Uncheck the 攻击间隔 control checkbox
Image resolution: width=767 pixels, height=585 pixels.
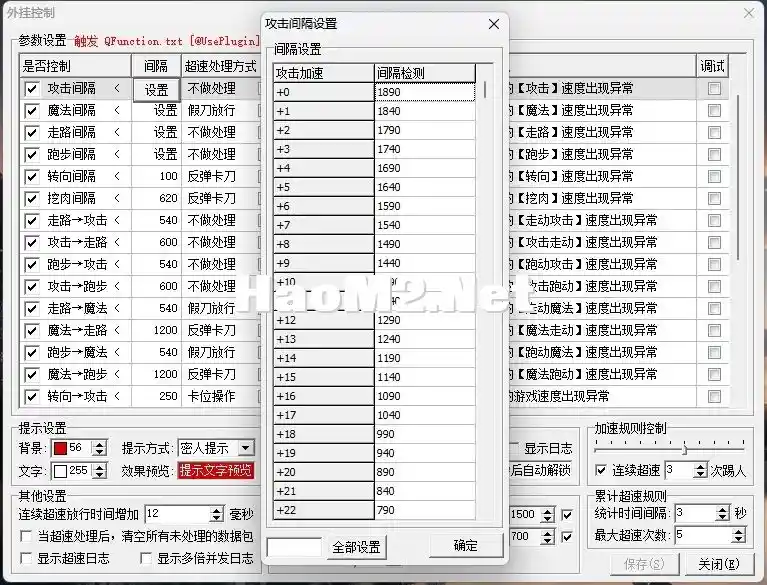[x=32, y=89]
